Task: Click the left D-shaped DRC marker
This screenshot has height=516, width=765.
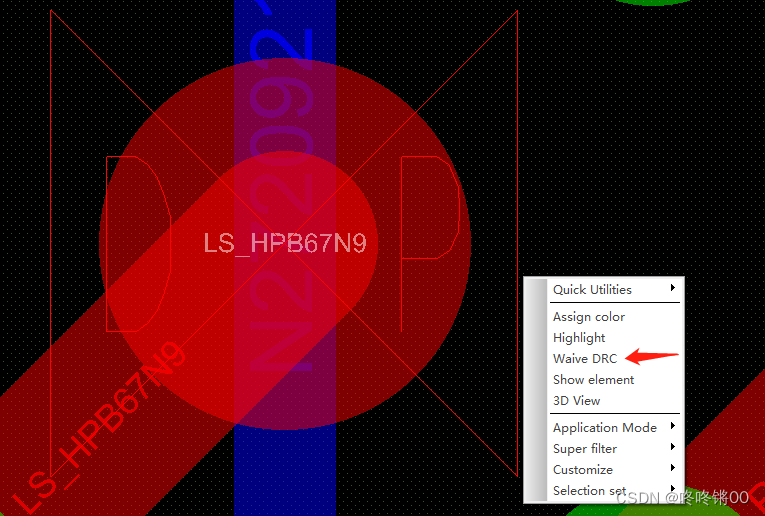Action: tap(138, 244)
